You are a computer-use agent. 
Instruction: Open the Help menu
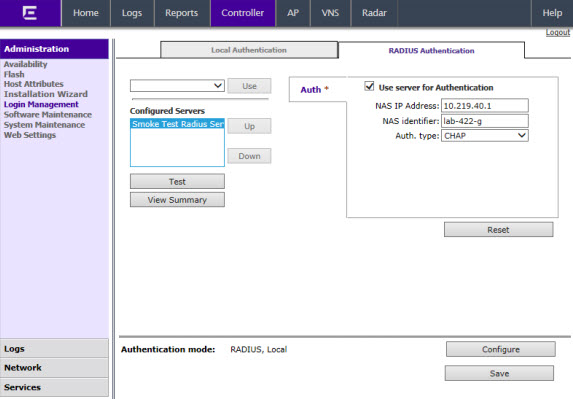click(552, 13)
